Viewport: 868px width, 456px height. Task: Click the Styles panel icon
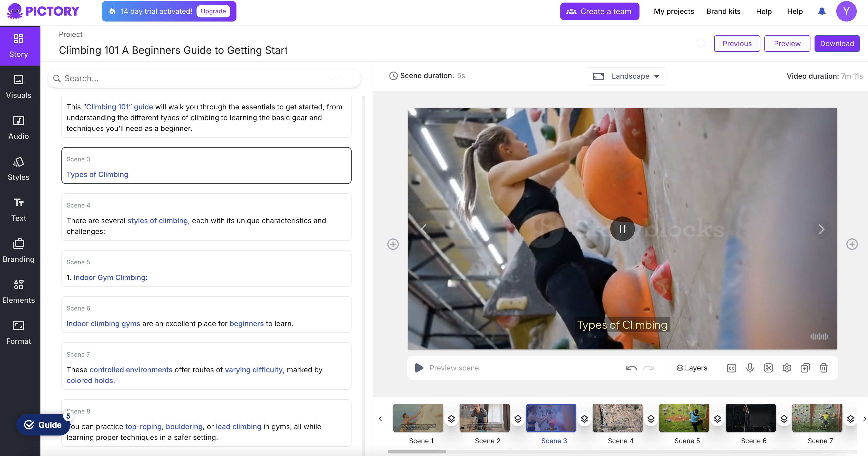(18, 169)
